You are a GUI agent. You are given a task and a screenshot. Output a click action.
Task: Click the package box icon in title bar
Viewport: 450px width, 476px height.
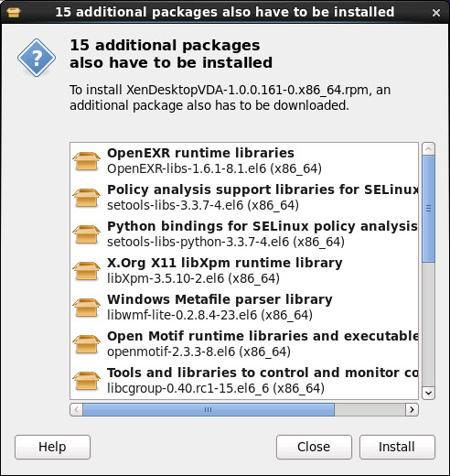tap(14, 12)
